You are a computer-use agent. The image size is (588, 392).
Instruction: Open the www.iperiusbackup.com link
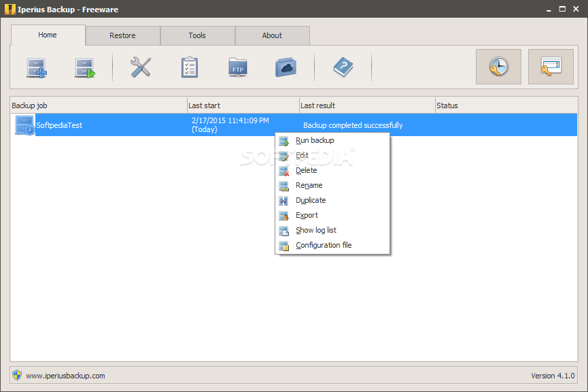[66, 376]
